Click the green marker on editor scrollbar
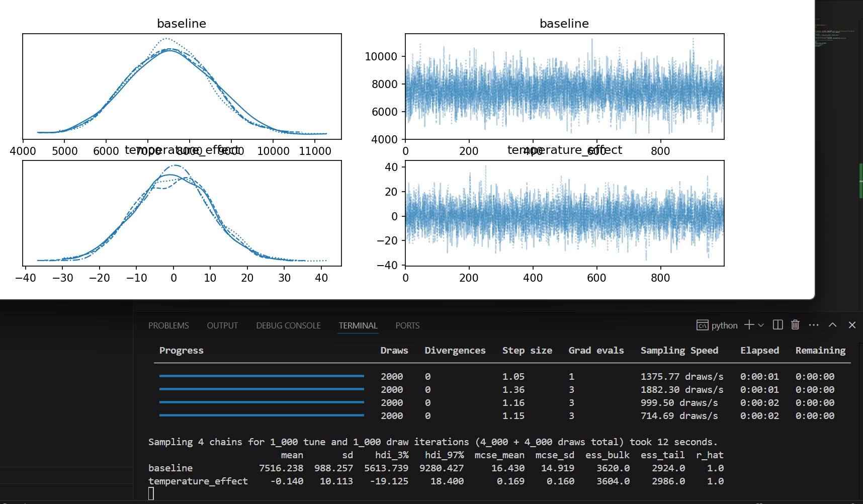Viewport: 863px width, 504px height. pyautogui.click(x=860, y=180)
